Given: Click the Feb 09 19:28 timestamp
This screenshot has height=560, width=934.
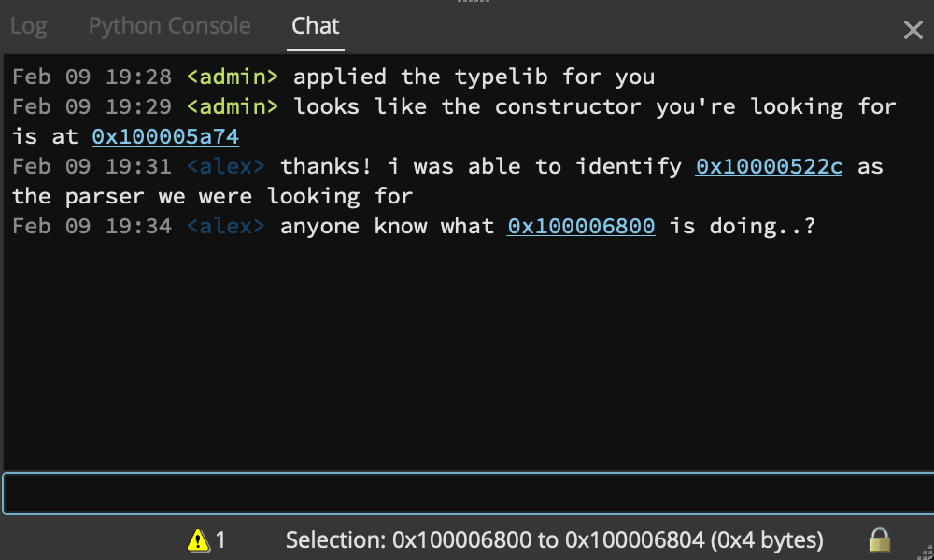Looking at the screenshot, I should pos(92,77).
